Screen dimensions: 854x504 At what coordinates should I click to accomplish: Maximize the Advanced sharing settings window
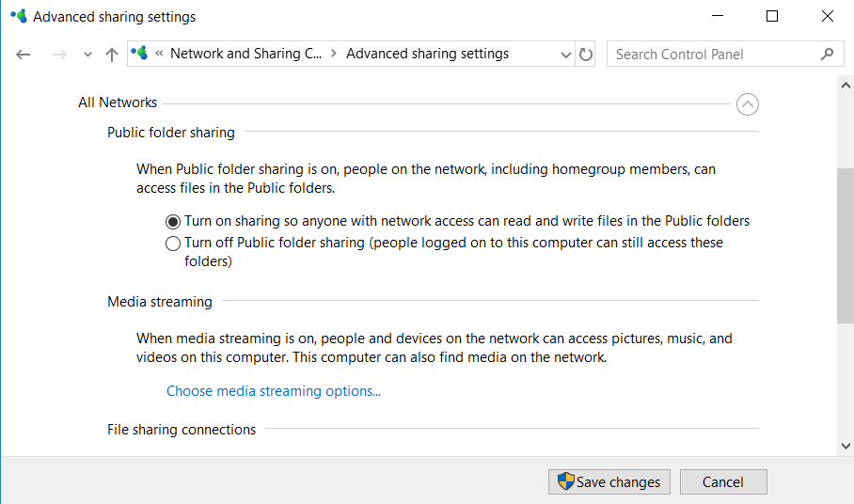772,16
